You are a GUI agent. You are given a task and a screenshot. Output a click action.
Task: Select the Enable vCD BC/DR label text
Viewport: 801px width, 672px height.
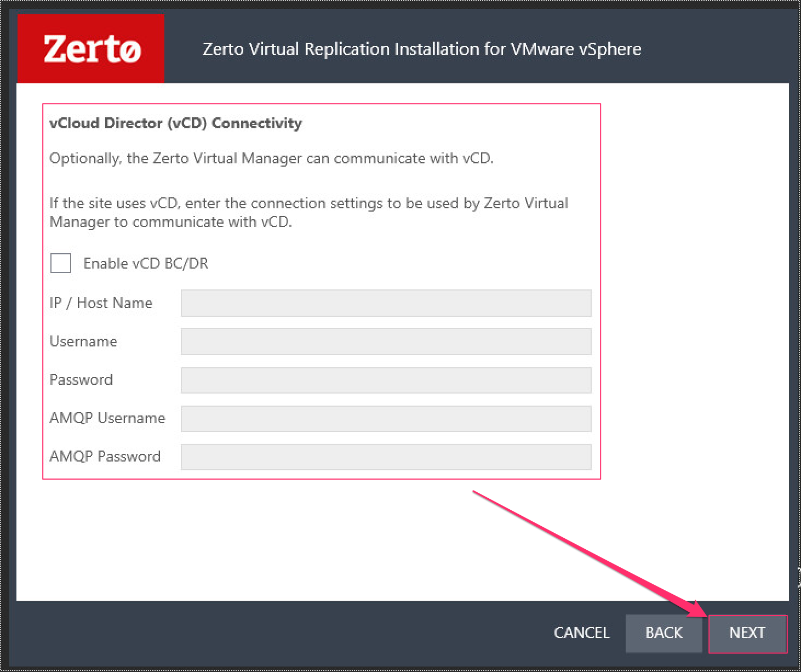[x=146, y=263]
